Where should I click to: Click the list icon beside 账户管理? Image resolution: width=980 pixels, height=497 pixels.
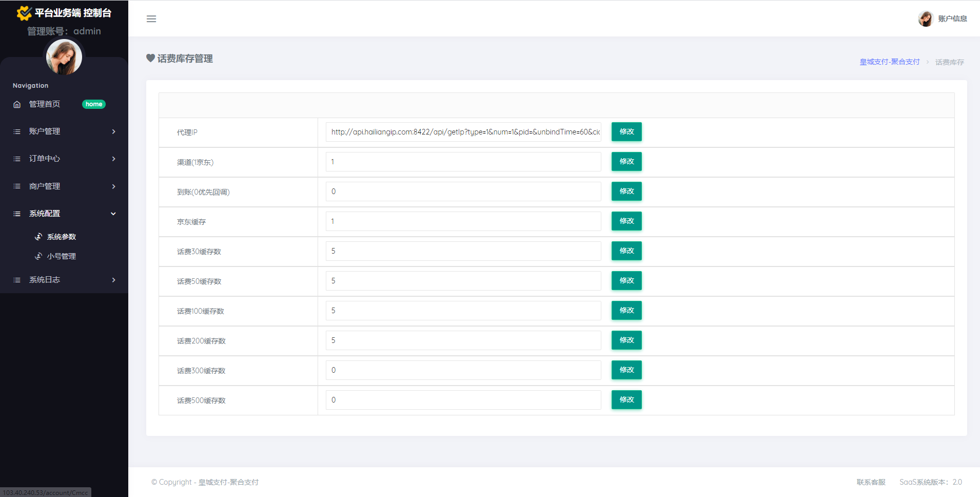click(x=17, y=131)
